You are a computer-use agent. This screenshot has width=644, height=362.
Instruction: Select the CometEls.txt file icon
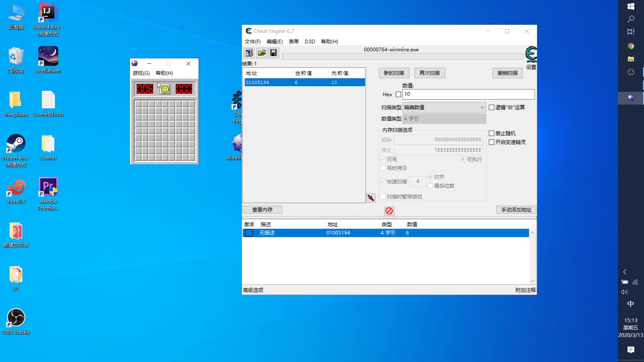point(48,104)
